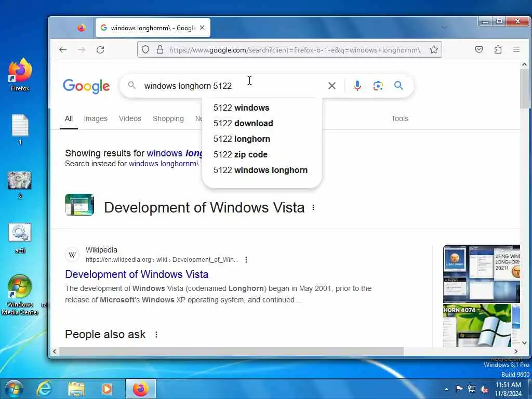Submit search with the blue magnifier icon
The width and height of the screenshot is (532, 399).
pos(398,86)
